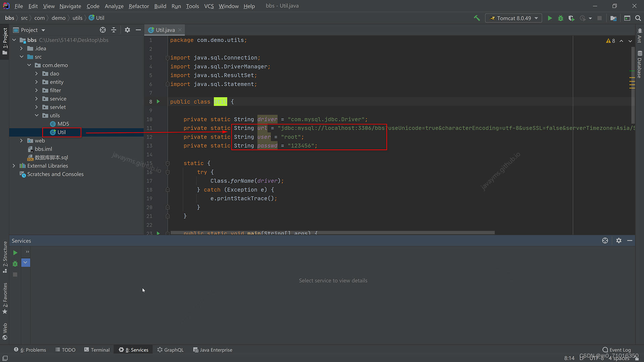Open the Event Log
Screen dimensions: 644x362
click(x=616, y=350)
